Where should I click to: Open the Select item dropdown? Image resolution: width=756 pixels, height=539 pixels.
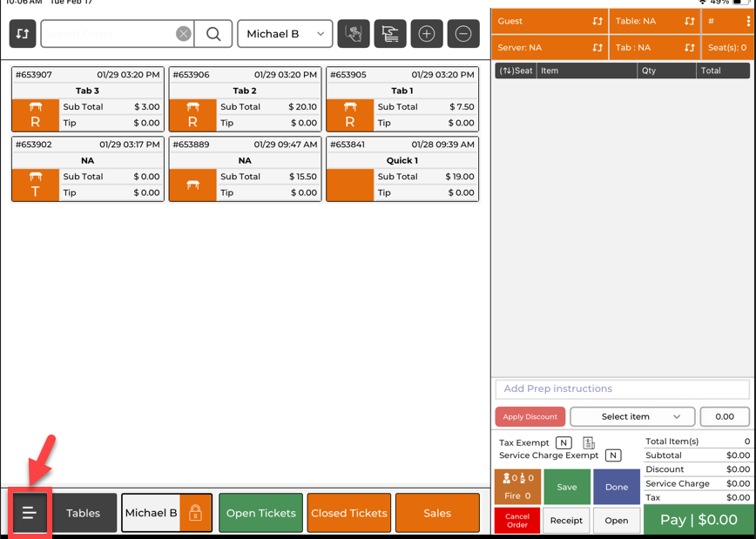pos(632,416)
